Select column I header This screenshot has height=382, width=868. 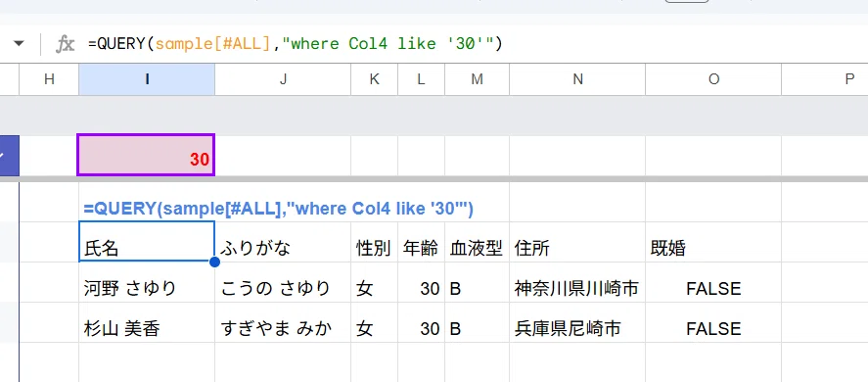tap(147, 79)
